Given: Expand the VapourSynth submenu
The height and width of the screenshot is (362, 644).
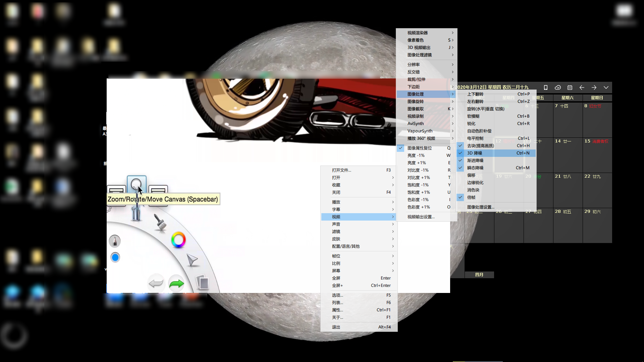Looking at the screenshot, I should tap(426, 131).
